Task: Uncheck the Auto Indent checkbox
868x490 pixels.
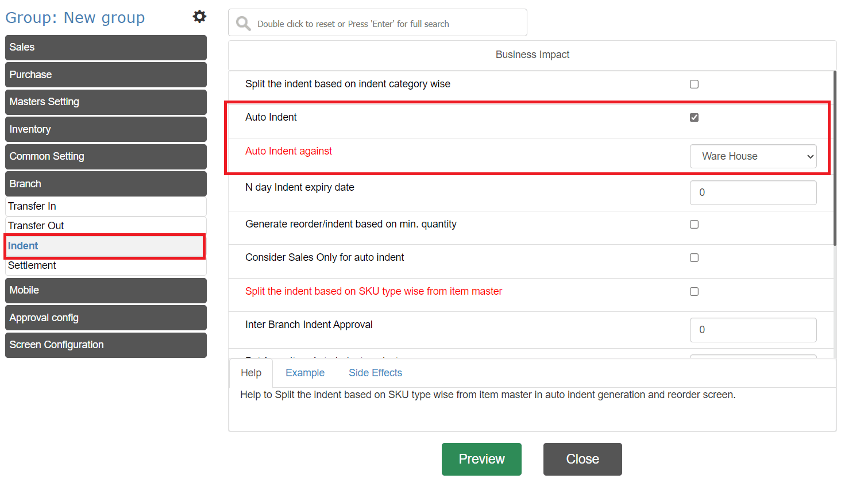Action: pos(694,118)
